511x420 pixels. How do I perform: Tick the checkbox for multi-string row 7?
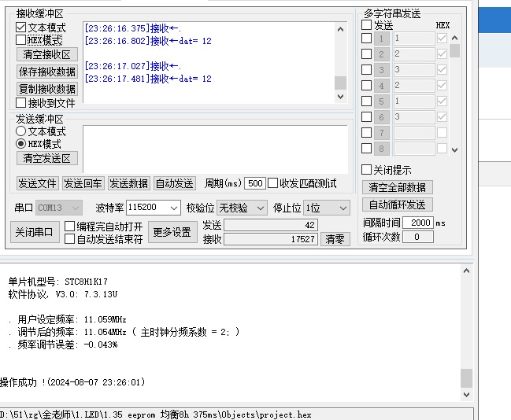point(366,132)
